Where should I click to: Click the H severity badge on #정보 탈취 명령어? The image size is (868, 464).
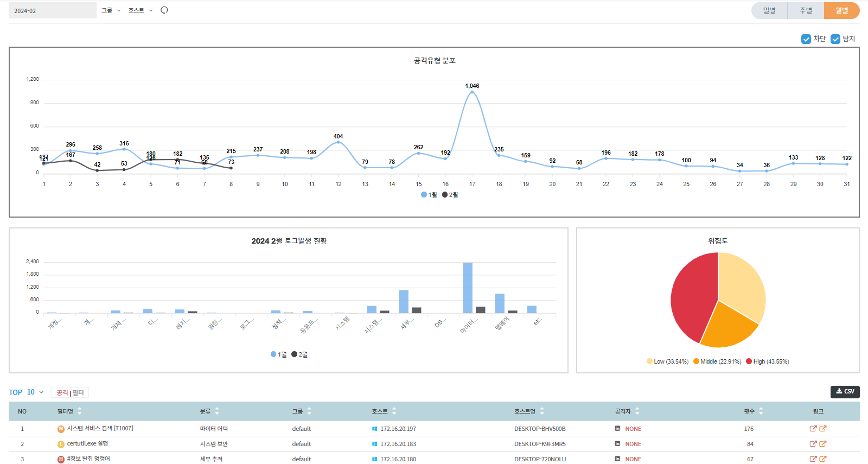(x=61, y=459)
